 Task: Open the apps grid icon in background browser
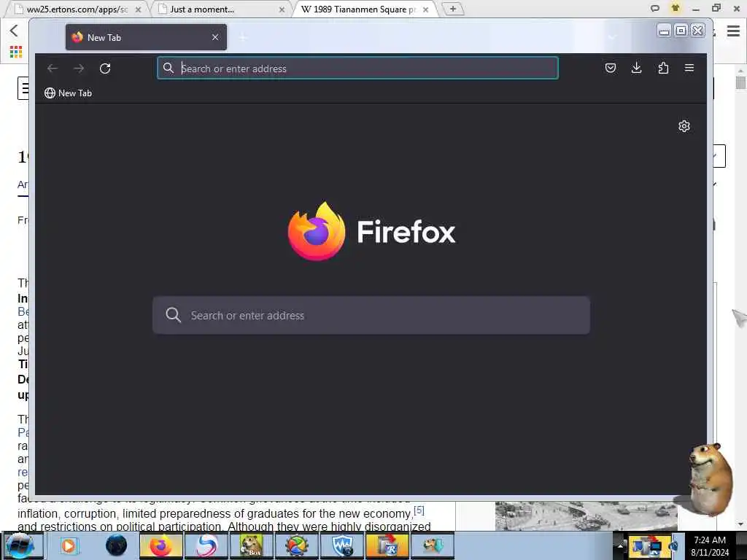(x=16, y=52)
